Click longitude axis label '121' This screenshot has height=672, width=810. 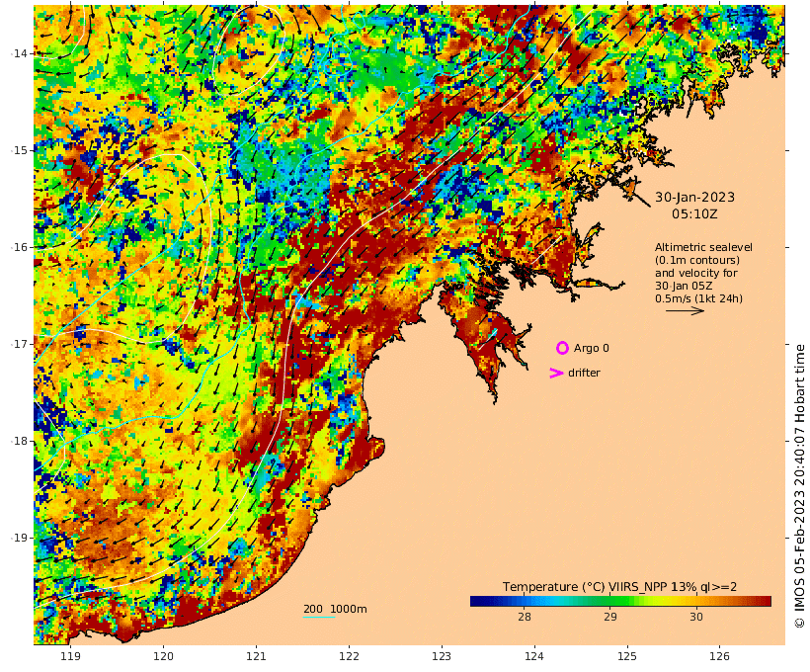[256, 656]
